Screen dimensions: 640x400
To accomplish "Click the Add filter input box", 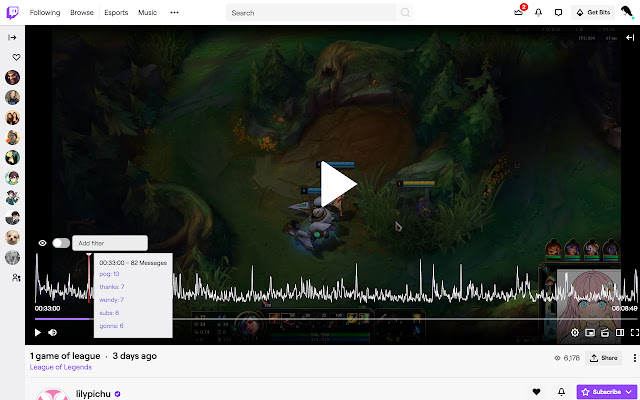I will point(110,243).
